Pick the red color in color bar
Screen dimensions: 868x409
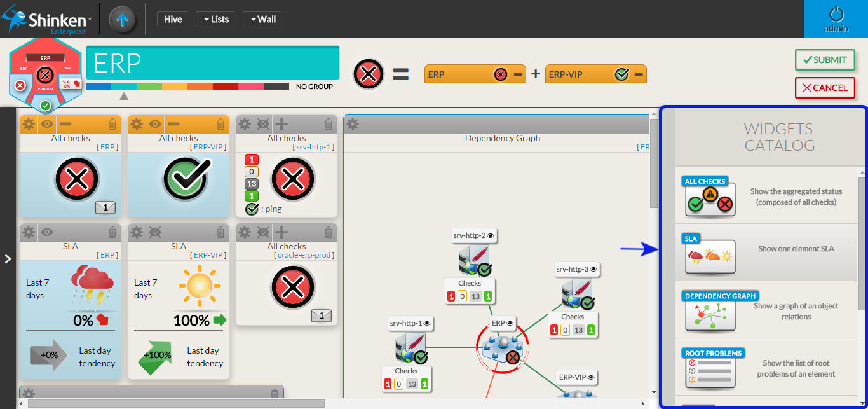[225, 87]
